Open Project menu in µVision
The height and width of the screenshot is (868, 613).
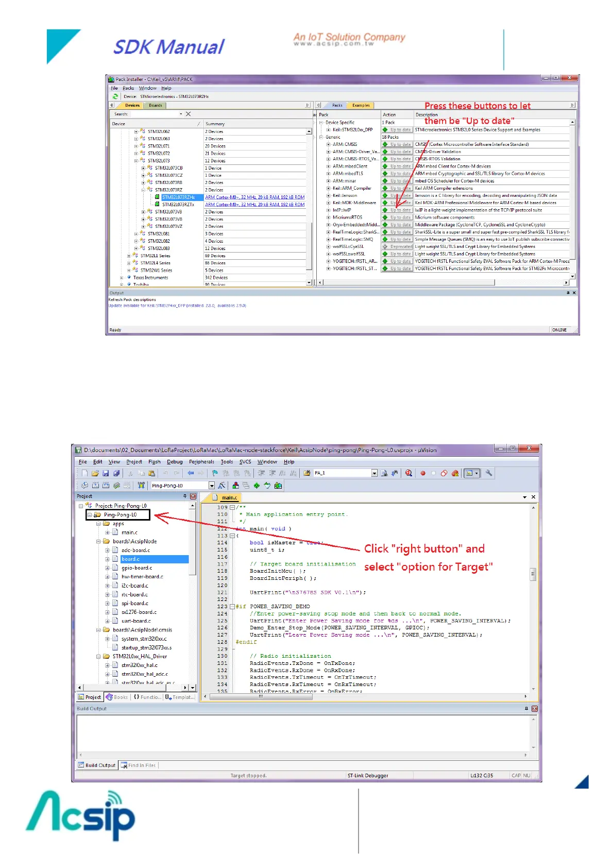pyautogui.click(x=134, y=462)
